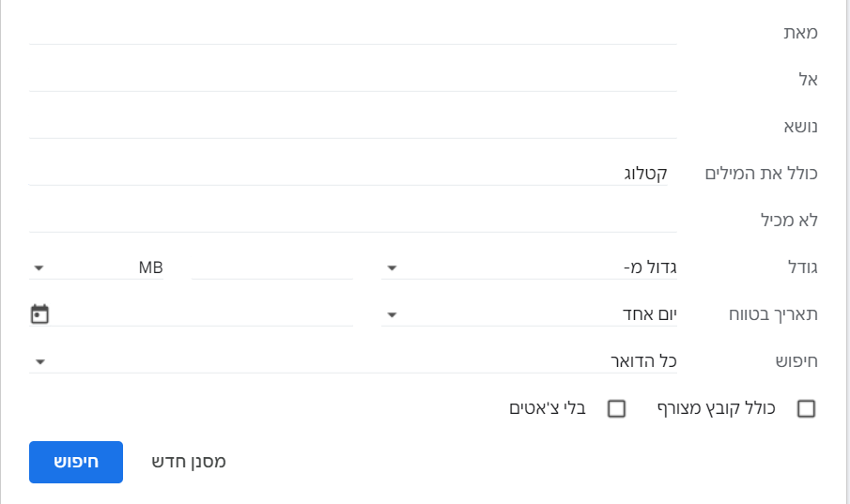Open the calendar date picker icon
850x504 pixels.
click(x=39, y=313)
